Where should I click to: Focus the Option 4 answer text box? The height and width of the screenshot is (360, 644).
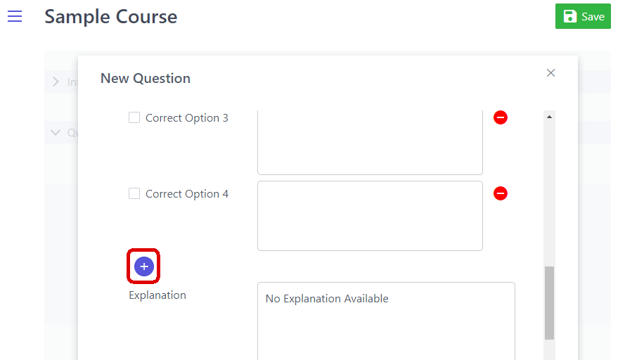(370, 216)
